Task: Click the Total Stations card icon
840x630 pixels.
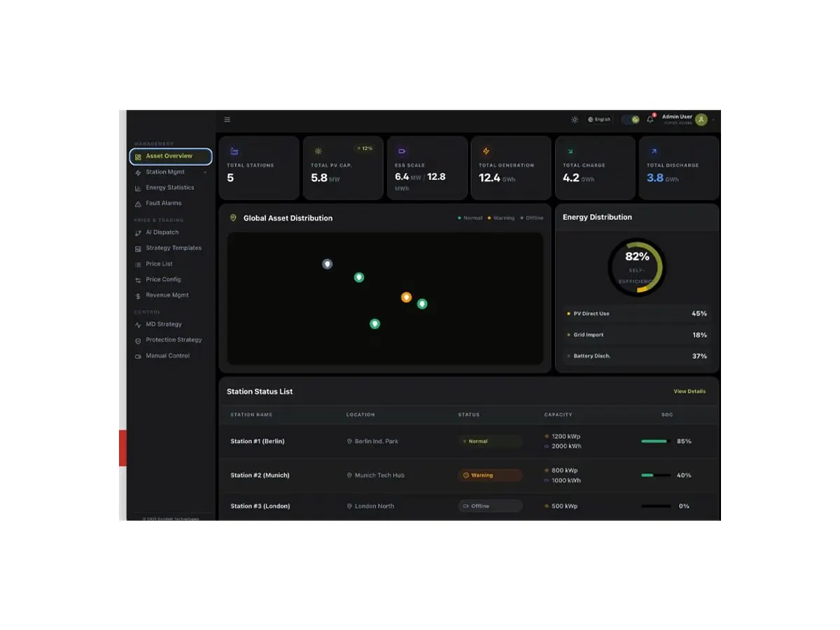Action: tap(234, 151)
